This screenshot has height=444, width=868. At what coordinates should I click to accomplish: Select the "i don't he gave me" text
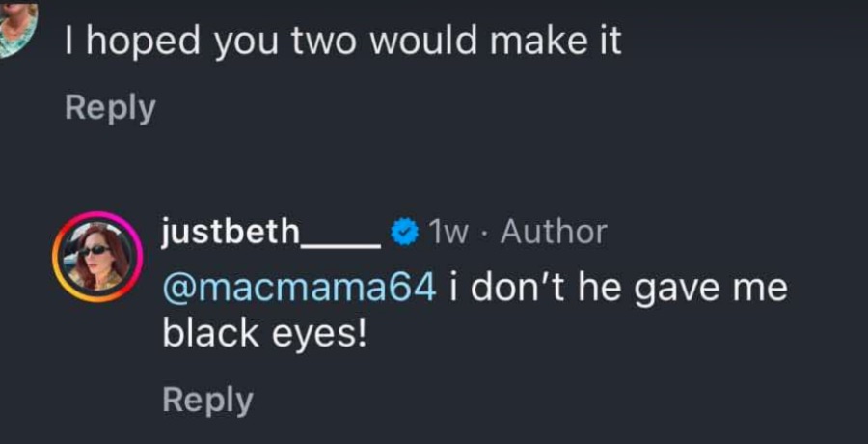[x=618, y=287]
